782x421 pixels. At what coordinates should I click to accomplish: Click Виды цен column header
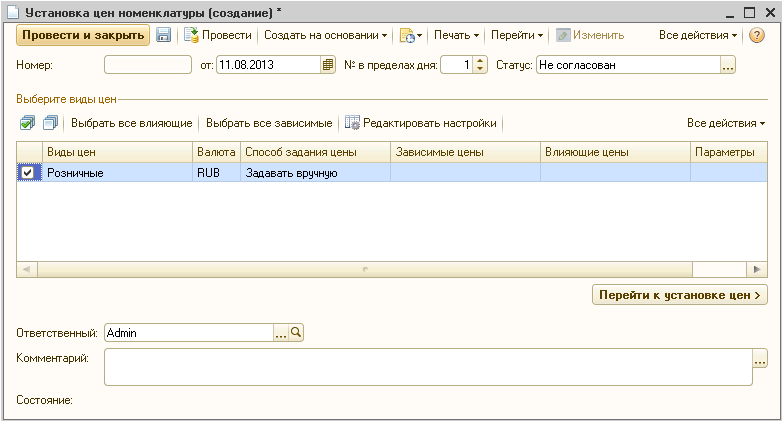[x=117, y=152]
